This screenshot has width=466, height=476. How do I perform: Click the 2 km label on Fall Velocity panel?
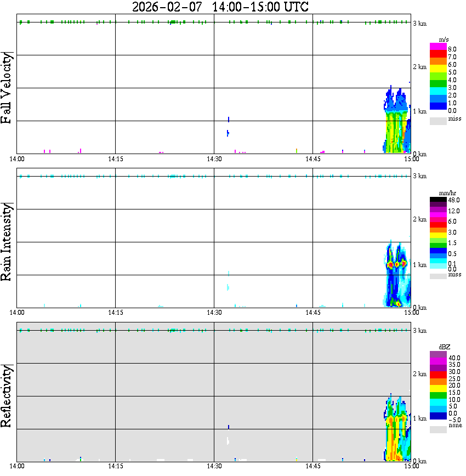[x=419, y=67]
